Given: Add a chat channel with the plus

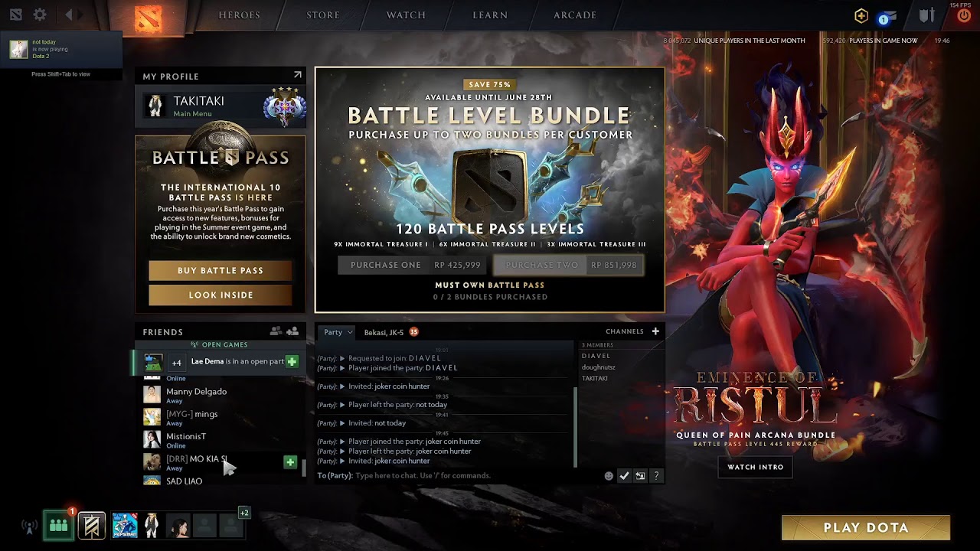Looking at the screenshot, I should (655, 331).
